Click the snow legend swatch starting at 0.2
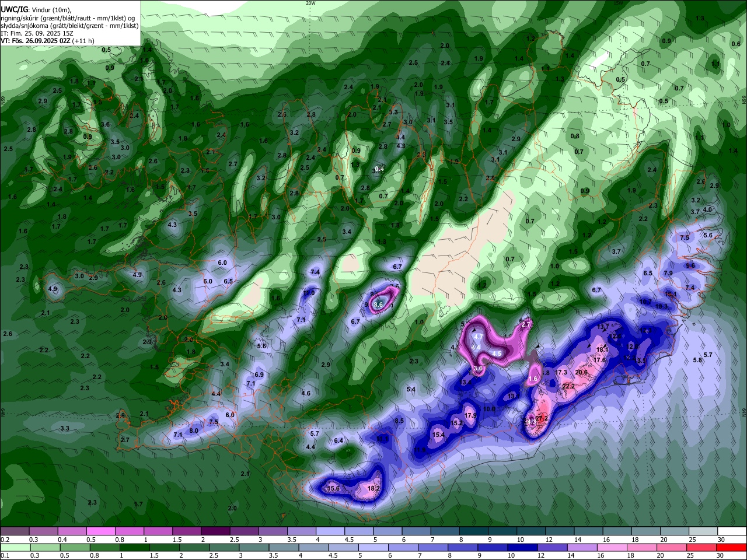The height and width of the screenshot is (560, 747). coord(15,531)
